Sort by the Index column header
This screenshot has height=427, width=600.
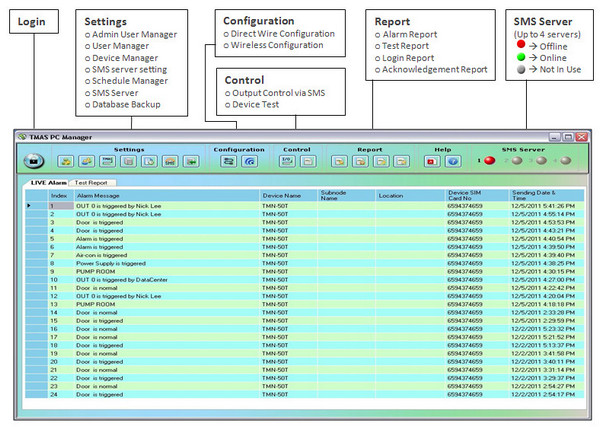tap(61, 196)
